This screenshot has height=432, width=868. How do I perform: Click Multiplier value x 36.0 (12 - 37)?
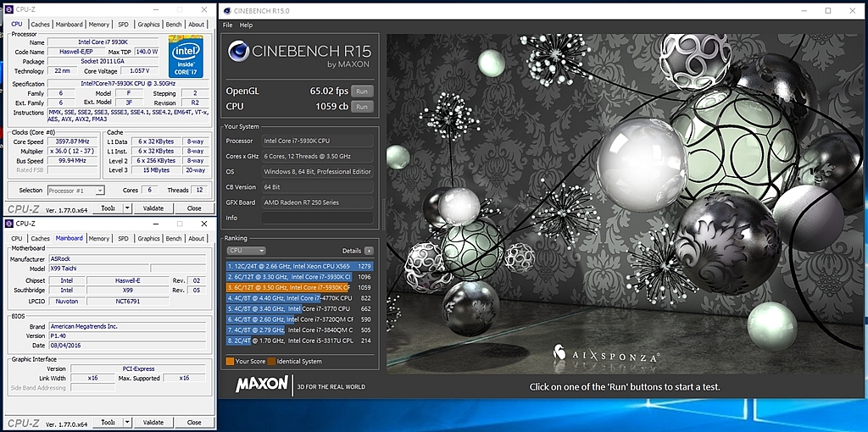[x=73, y=151]
